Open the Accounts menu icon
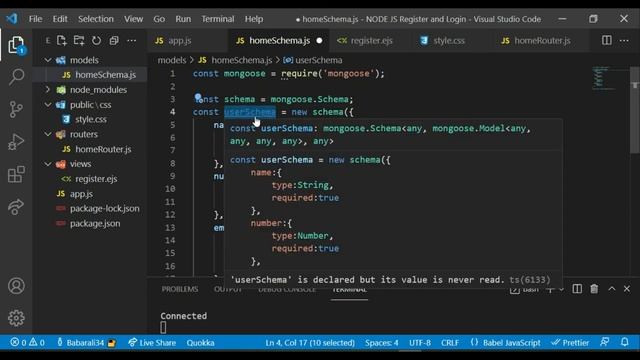 pos(16,286)
